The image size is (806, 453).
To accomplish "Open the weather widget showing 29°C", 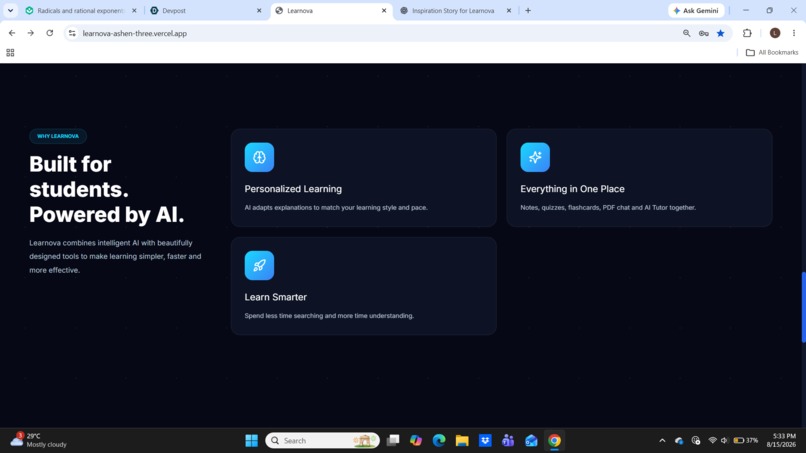I will [x=39, y=440].
